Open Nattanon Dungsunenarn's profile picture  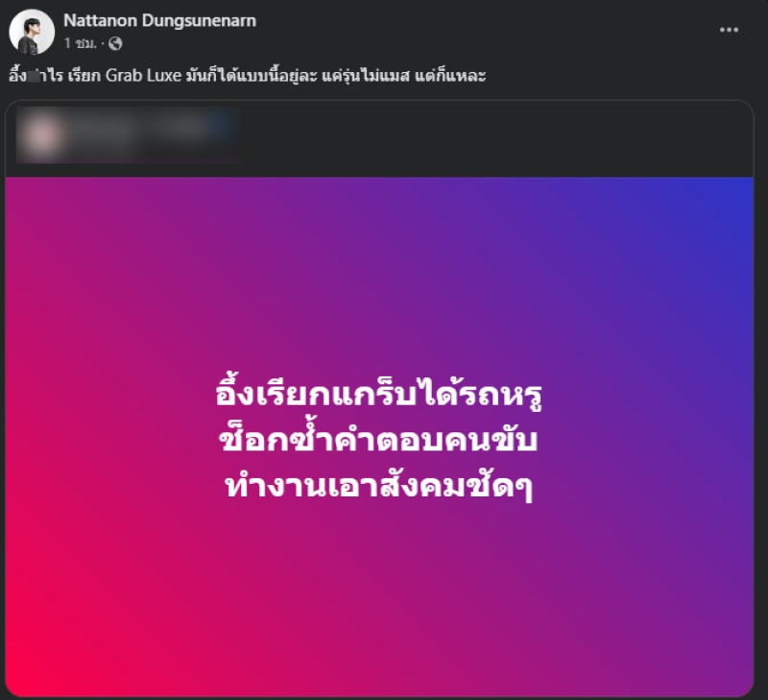click(x=32, y=32)
